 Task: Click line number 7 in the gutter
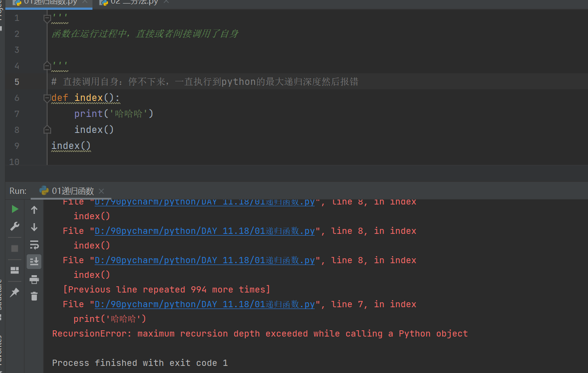(x=16, y=114)
